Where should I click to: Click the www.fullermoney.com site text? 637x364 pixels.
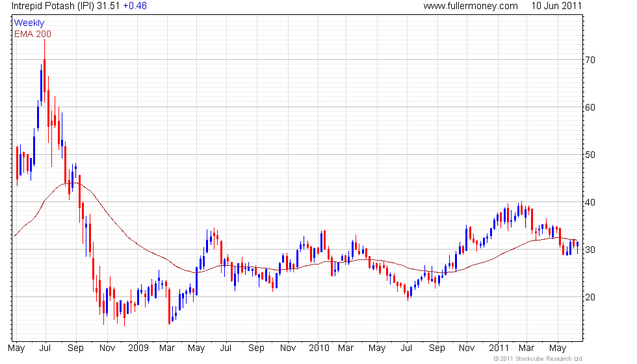[471, 6]
